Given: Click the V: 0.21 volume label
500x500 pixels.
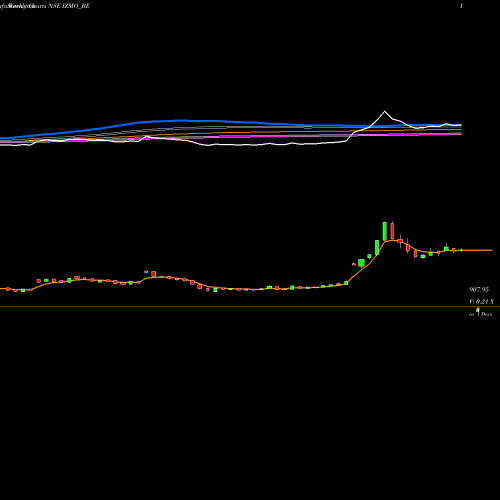Looking at the screenshot, I should (481, 302).
